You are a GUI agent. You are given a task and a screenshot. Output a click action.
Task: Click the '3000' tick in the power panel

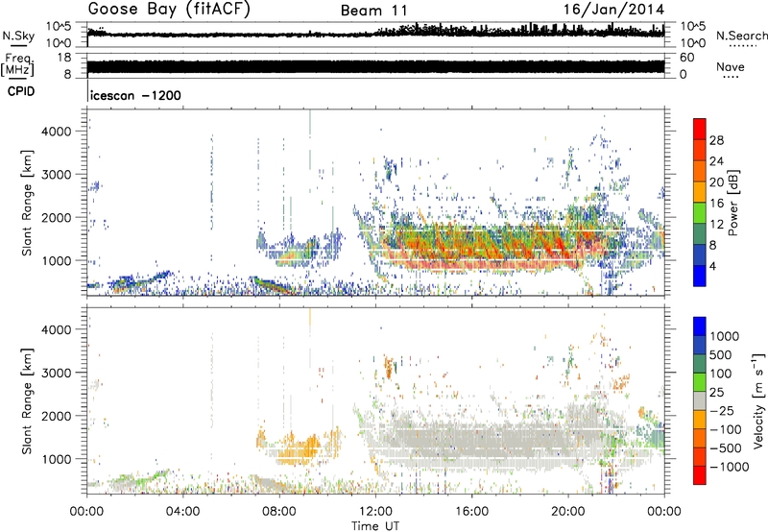(x=58, y=175)
